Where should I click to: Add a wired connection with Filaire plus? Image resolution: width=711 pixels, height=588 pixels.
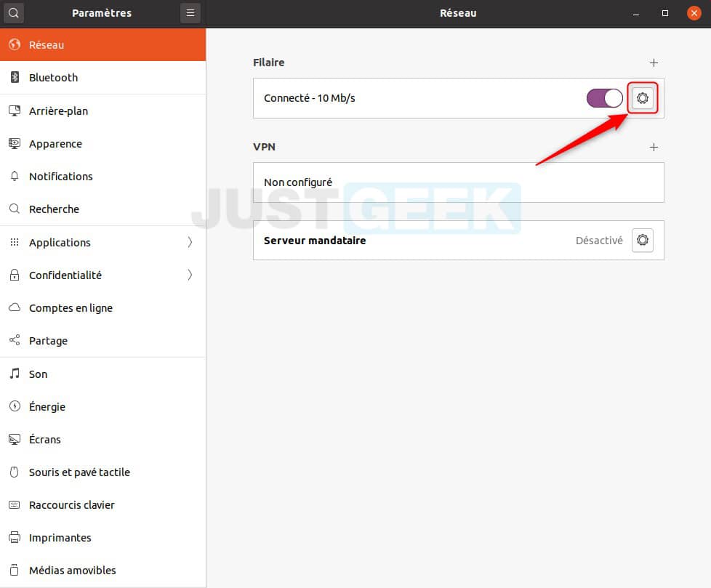tap(654, 63)
